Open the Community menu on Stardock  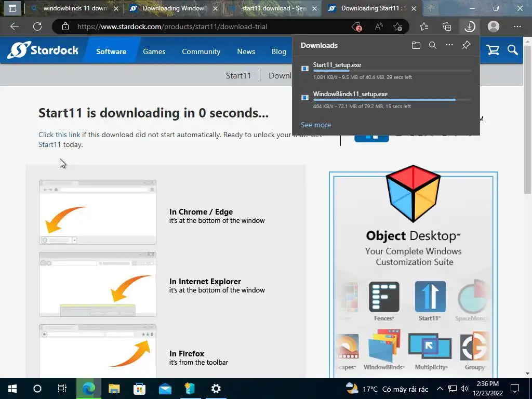201,51
